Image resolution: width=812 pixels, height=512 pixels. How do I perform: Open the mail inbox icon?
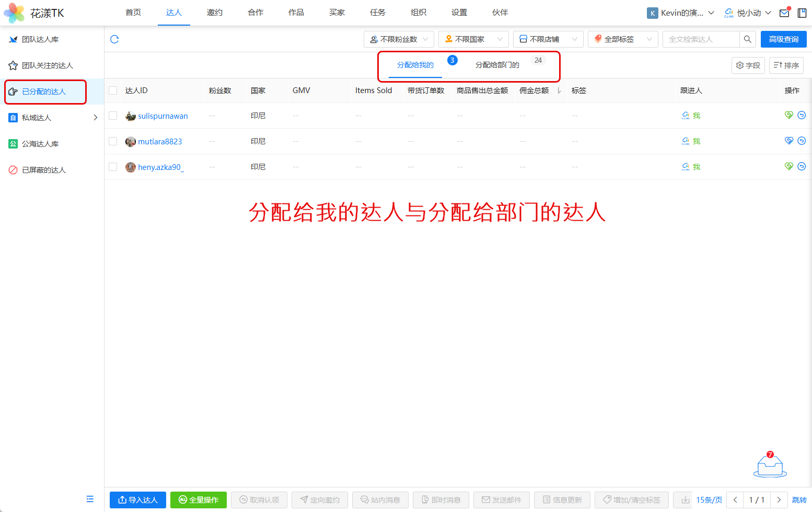coord(784,13)
